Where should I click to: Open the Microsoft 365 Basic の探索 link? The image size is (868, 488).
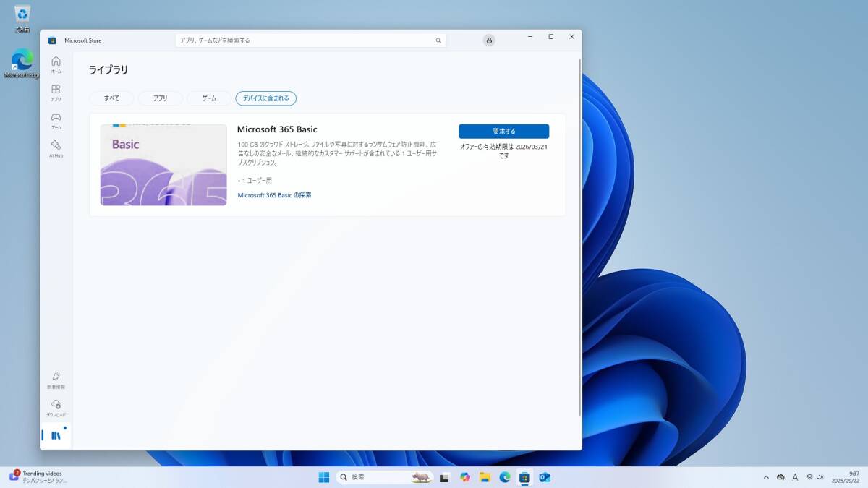pos(274,194)
